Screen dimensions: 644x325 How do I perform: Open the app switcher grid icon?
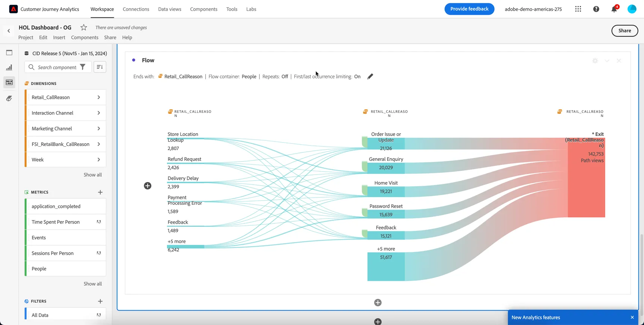pyautogui.click(x=578, y=9)
